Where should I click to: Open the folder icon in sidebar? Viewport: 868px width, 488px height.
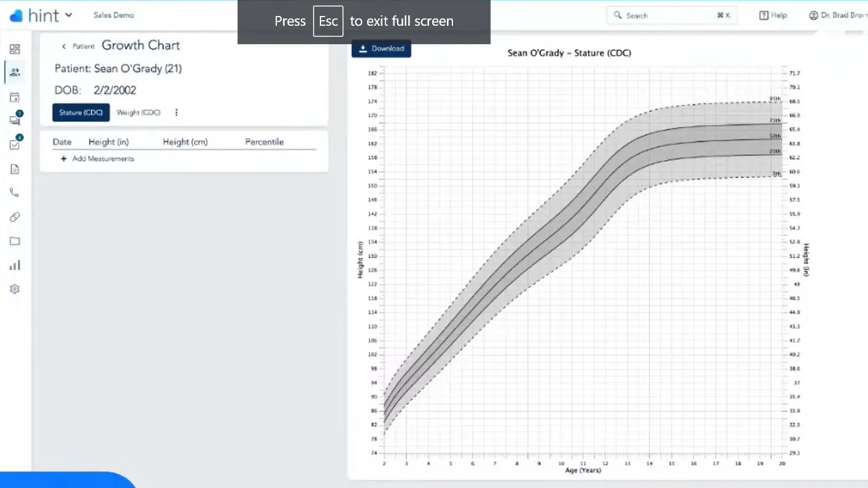tap(15, 241)
